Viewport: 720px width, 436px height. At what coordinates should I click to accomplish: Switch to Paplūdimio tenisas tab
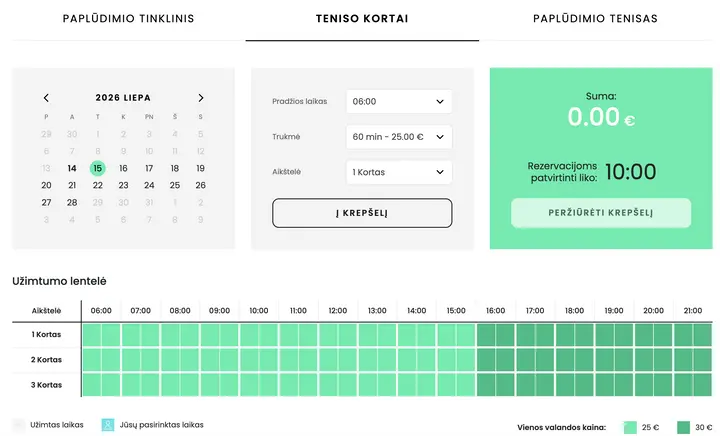595,19
